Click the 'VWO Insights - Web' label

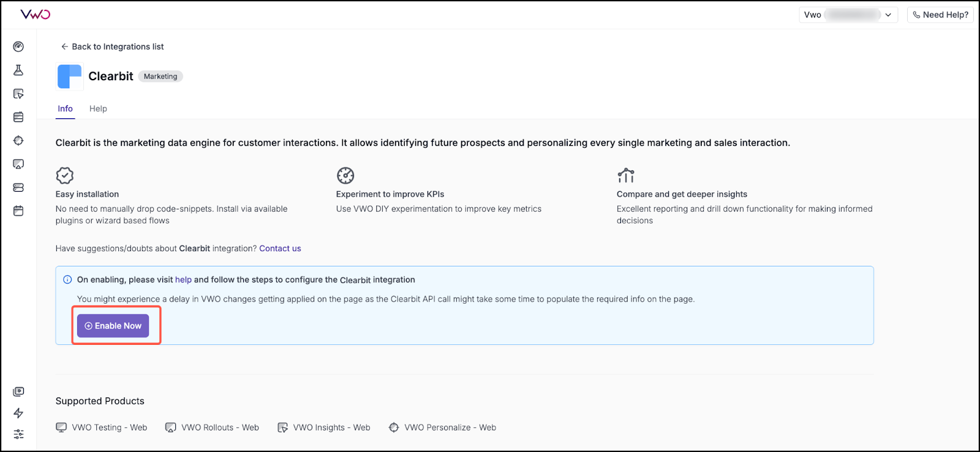pos(332,428)
